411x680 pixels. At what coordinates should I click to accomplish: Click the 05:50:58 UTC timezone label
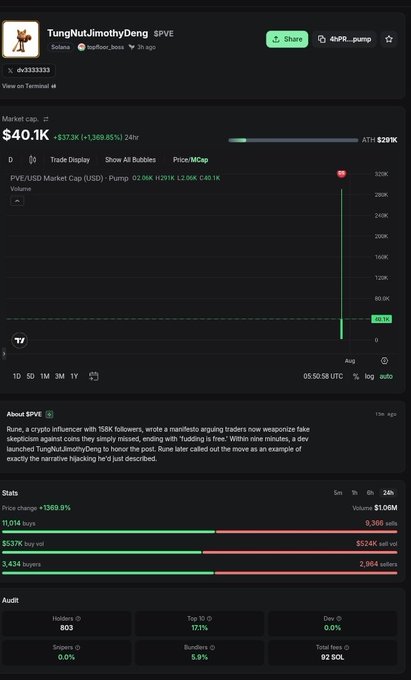(x=323, y=376)
